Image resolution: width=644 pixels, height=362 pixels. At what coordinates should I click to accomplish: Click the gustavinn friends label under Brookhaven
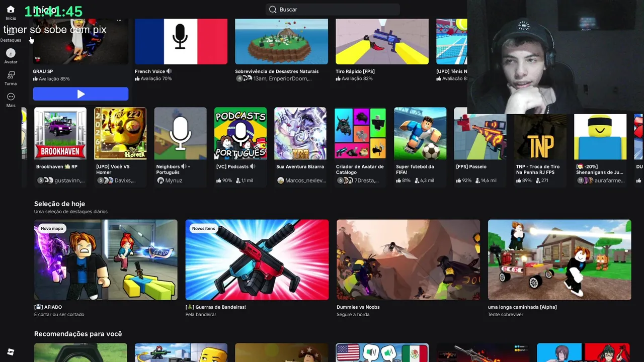[x=69, y=180]
